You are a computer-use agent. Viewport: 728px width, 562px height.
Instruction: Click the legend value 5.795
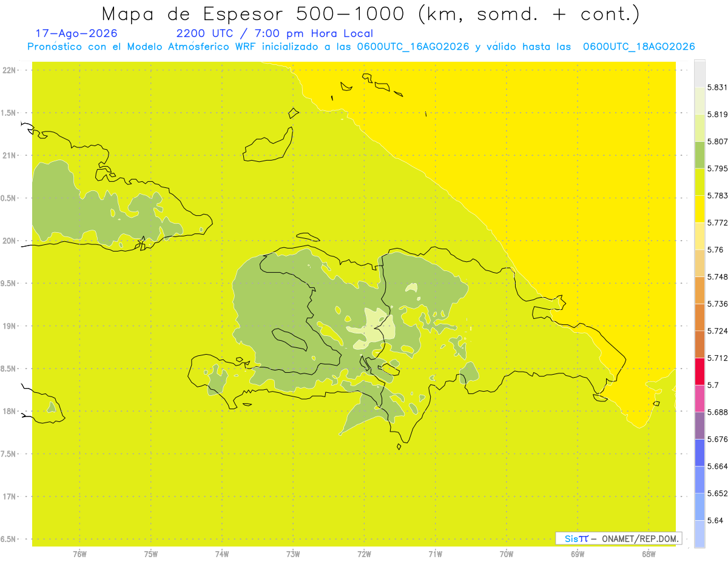click(x=717, y=169)
